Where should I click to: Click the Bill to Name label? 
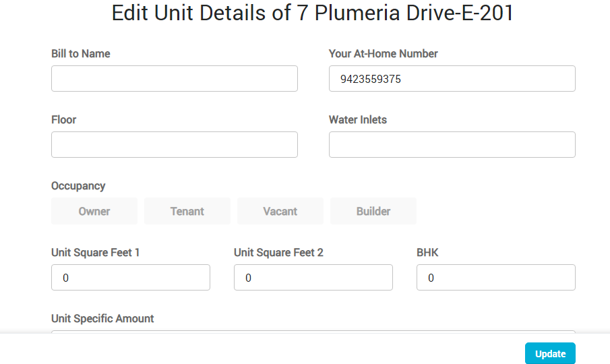[81, 53]
